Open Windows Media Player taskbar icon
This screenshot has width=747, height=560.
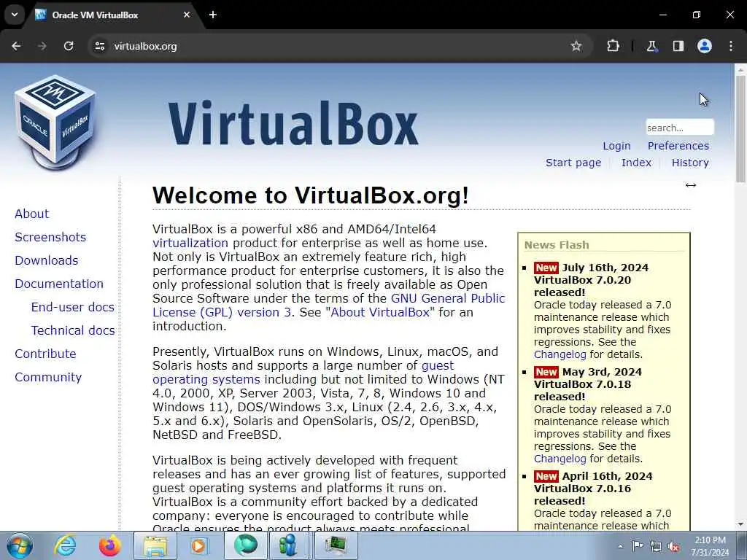pos(198,545)
